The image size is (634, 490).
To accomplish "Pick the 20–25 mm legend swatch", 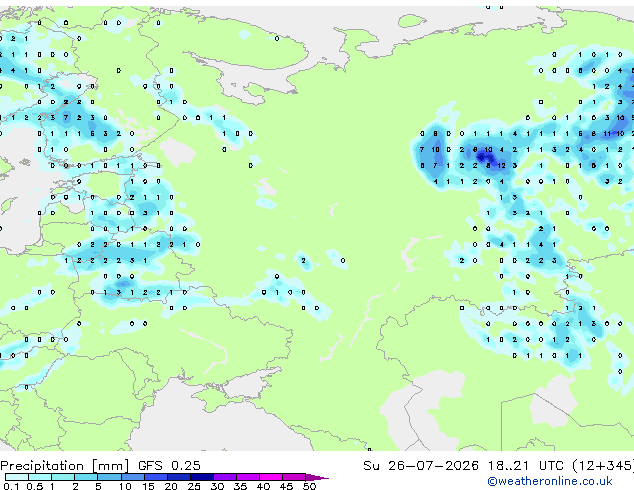I will pos(179,477).
